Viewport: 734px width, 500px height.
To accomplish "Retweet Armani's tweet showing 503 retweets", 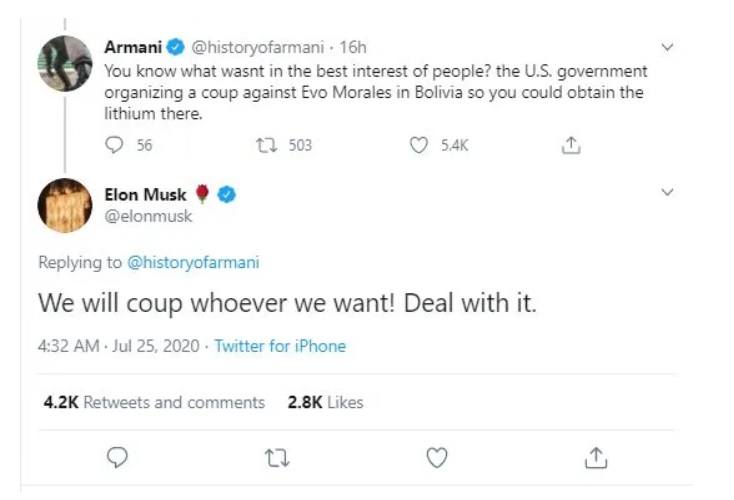I will (267, 145).
